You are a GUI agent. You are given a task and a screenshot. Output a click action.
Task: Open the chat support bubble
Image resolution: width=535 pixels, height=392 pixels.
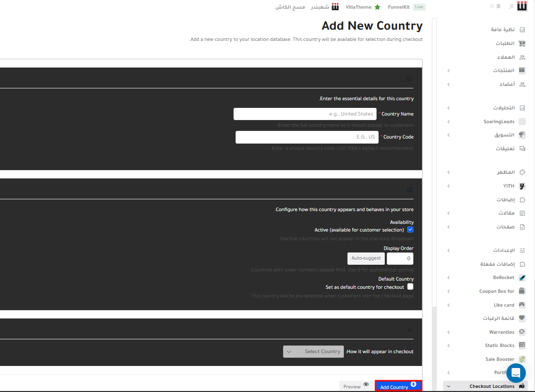516,373
